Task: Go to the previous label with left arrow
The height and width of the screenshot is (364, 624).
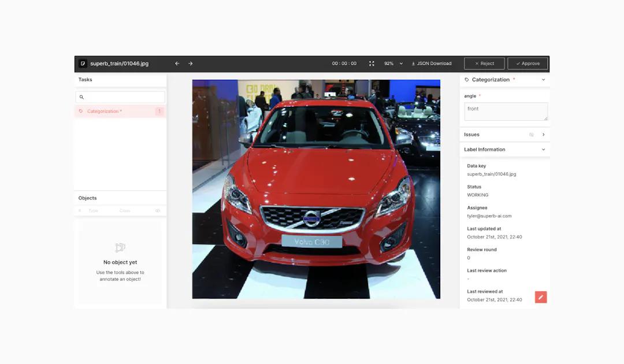Action: tap(177, 64)
